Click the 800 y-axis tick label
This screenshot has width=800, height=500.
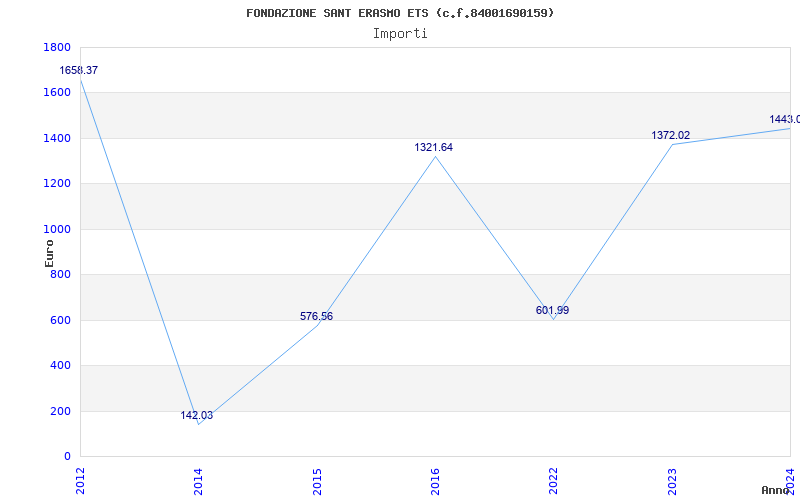tap(60, 275)
